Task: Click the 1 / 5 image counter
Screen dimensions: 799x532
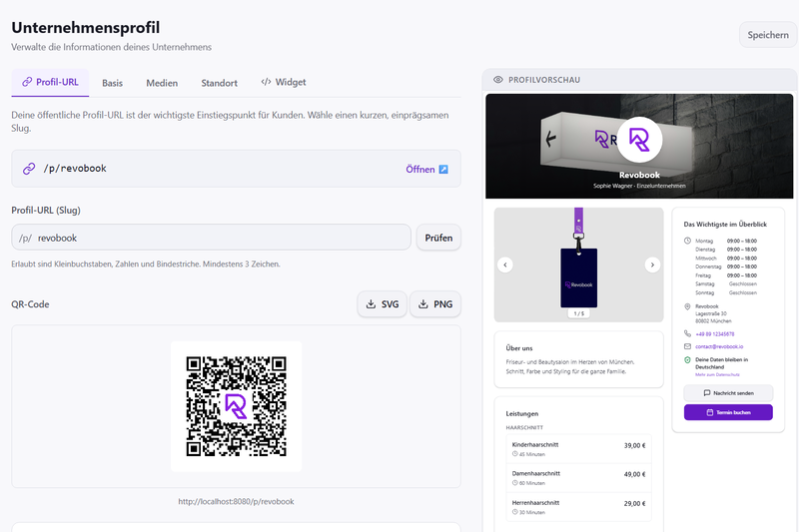Action: 579,313
